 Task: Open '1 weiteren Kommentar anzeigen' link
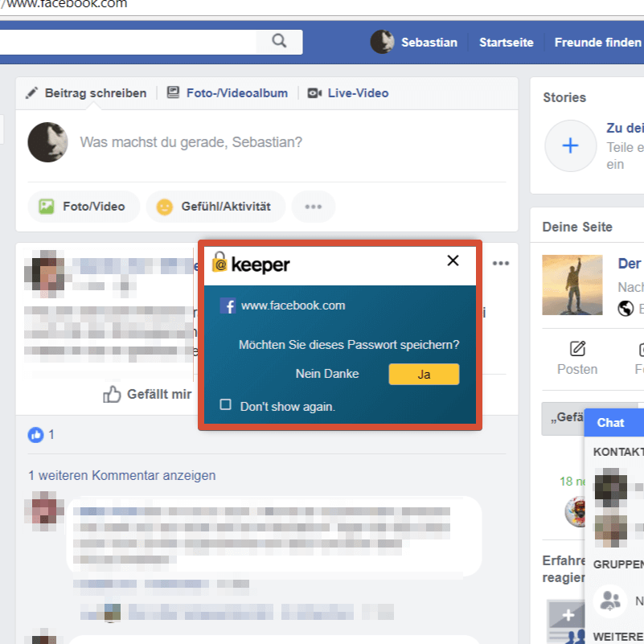[122, 475]
